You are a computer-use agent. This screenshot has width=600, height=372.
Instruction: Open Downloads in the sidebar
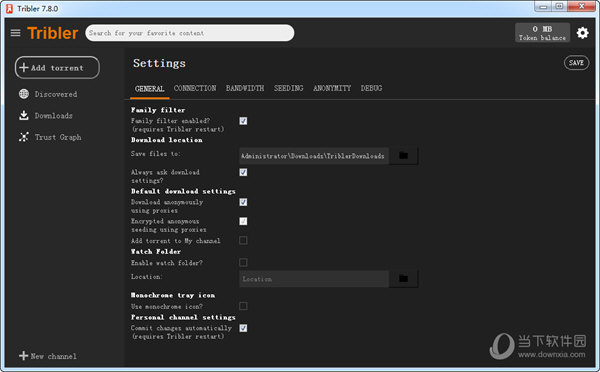click(x=54, y=116)
